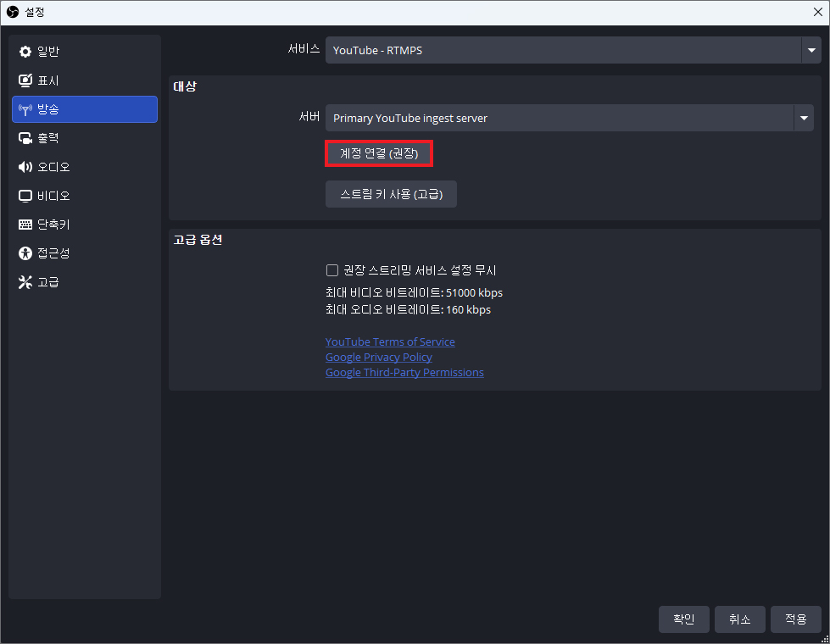The image size is (830, 644).
Task: Open the YouTube Terms of Service link
Action: (x=390, y=341)
